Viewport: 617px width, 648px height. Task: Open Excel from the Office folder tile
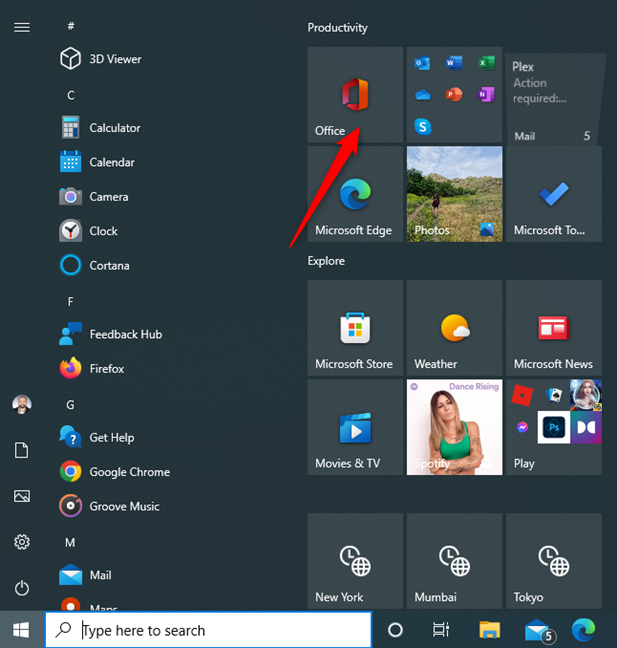pyautogui.click(x=486, y=63)
